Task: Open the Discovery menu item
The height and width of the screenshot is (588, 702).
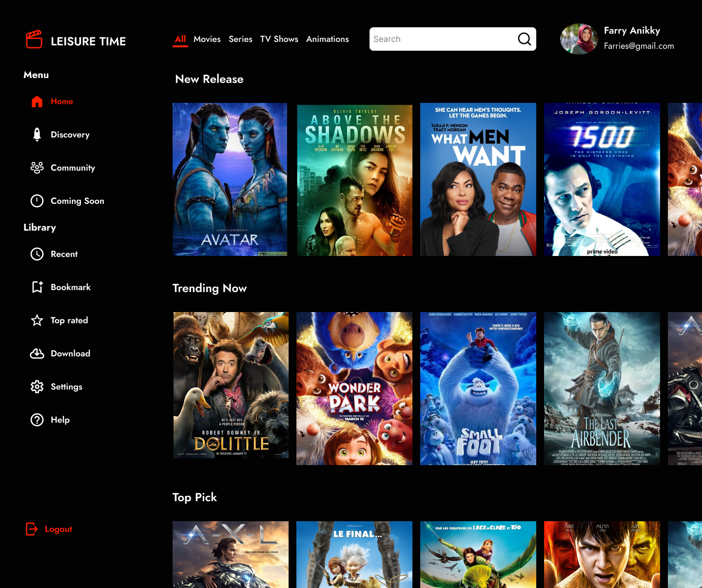Action: pos(70,135)
